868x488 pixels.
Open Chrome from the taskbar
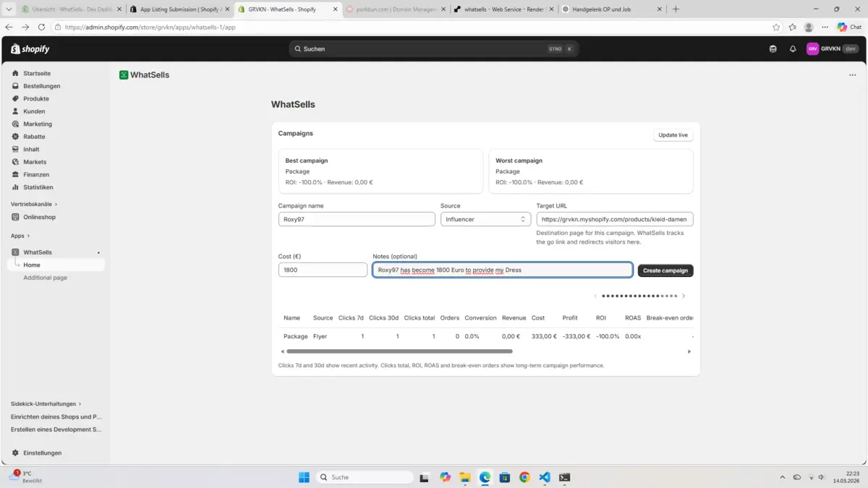[x=524, y=477]
